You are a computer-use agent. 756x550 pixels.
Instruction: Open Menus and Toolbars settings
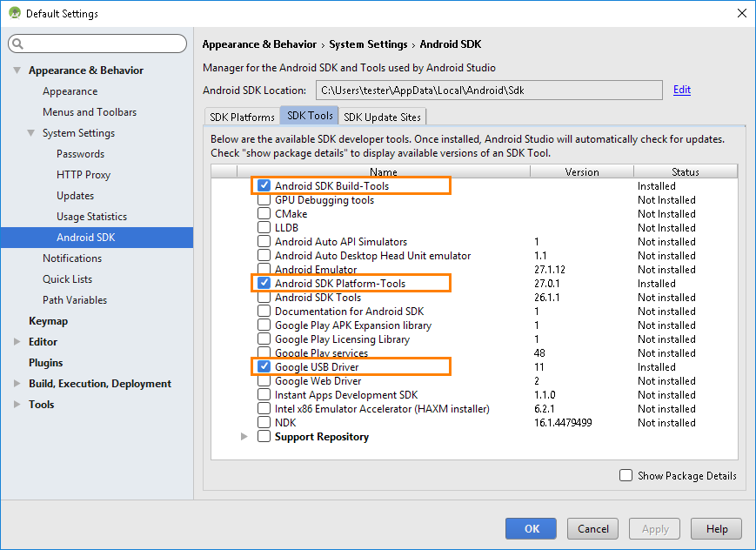click(x=90, y=112)
